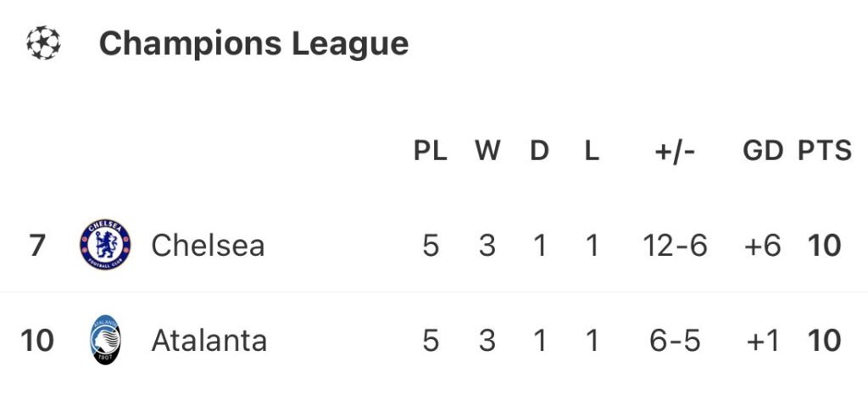Click the Atalanta club crest
The height and width of the screenshot is (400, 868).
click(106, 341)
